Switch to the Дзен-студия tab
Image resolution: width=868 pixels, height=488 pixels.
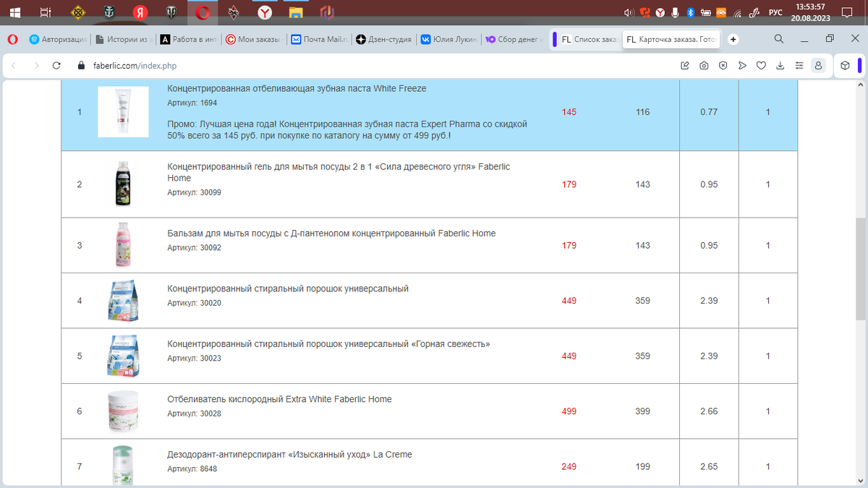[x=383, y=40]
